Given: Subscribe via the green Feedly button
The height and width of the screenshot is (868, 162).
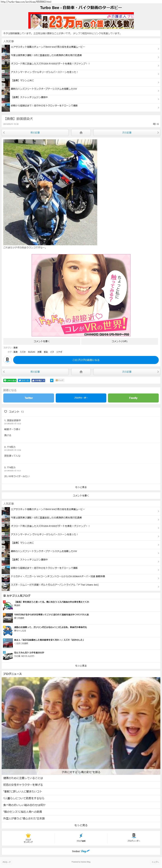Looking at the screenshot, I should (133, 398).
